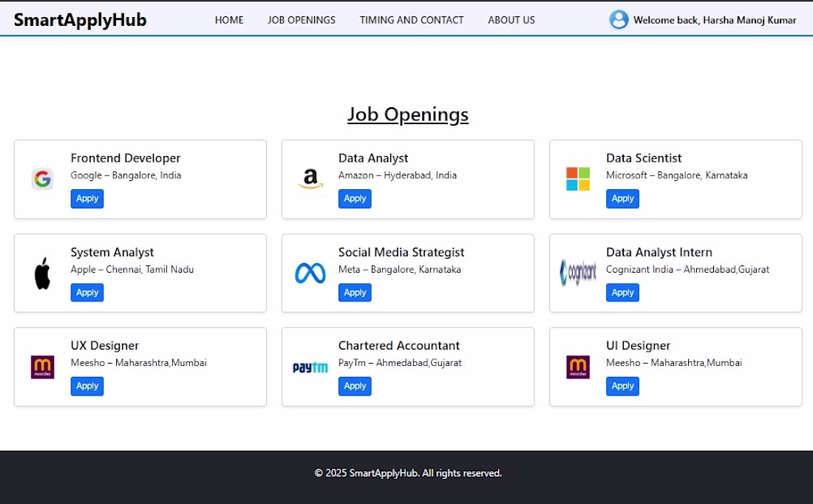Apply for System Analyst at Apple
The image size is (813, 504).
coord(87,293)
